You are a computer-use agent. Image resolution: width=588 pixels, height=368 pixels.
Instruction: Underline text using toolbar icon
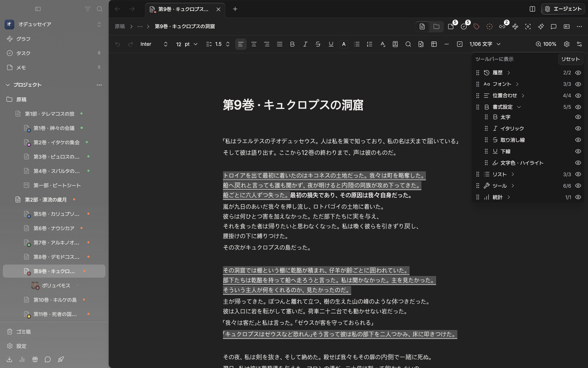[331, 44]
